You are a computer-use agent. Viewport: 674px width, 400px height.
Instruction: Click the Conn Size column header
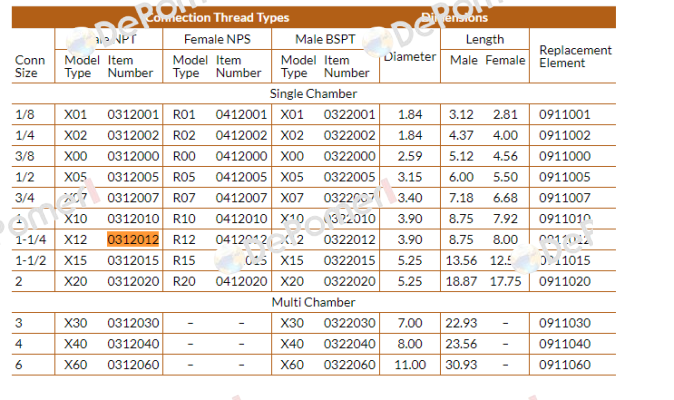coord(30,66)
